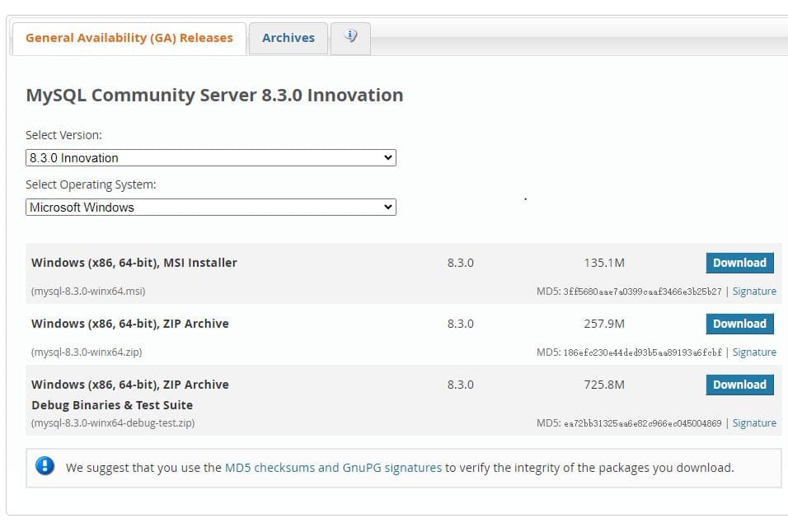788x532 pixels.
Task: Click the filename (mysql-8.3.0-winx64.msi)
Action: coord(88,291)
